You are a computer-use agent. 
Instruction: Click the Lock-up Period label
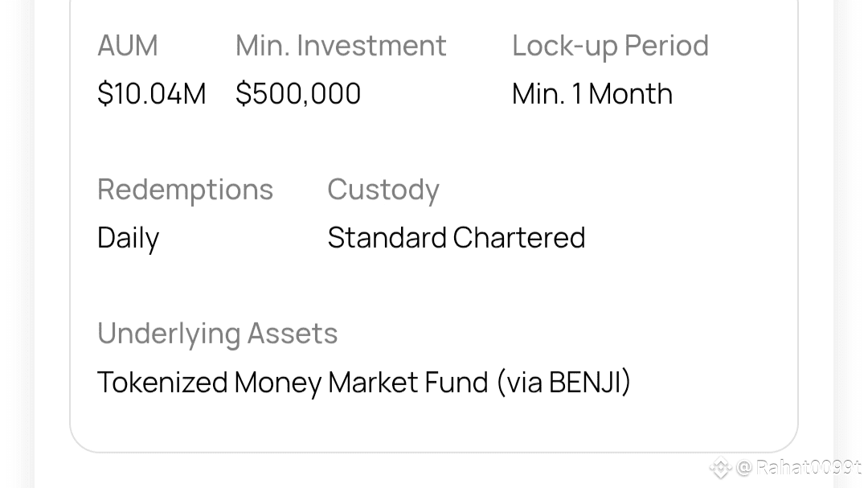pos(610,46)
